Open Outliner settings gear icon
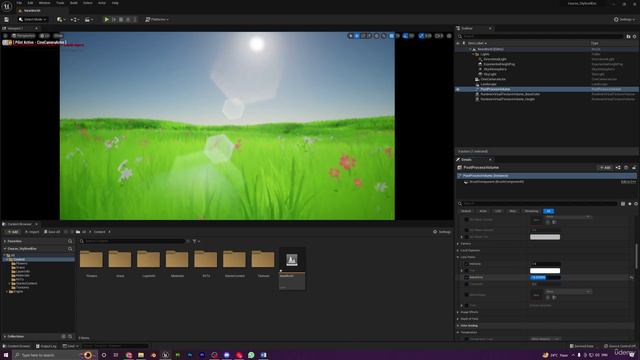 click(635, 36)
